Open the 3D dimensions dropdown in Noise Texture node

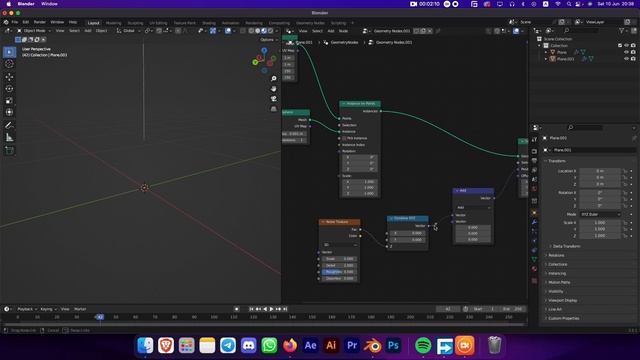click(x=340, y=244)
